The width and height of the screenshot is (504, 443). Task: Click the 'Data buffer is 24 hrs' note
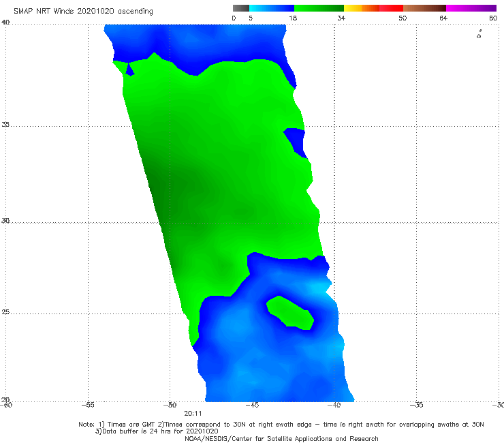point(157,431)
